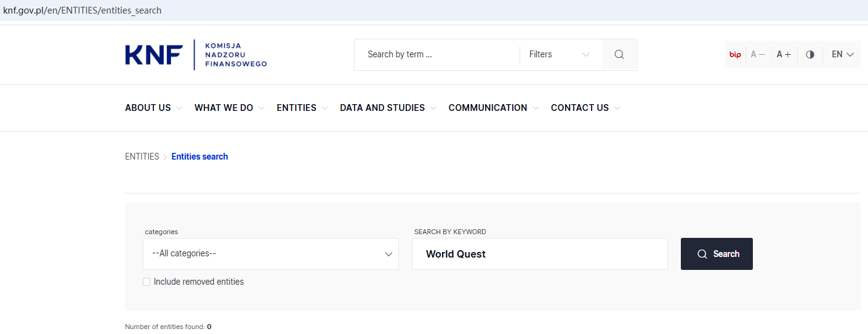Click the ENTITIES breadcrumb link
Screen dimensions: 868x334
coord(142,157)
